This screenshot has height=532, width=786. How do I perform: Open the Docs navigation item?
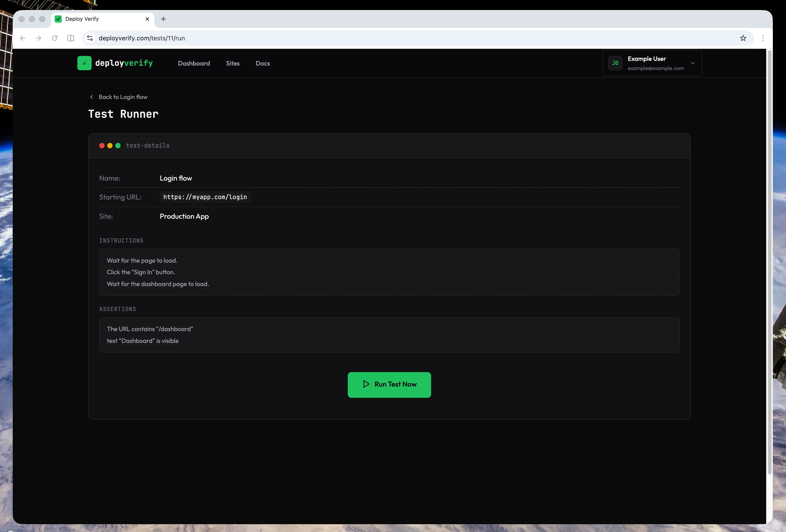click(262, 63)
